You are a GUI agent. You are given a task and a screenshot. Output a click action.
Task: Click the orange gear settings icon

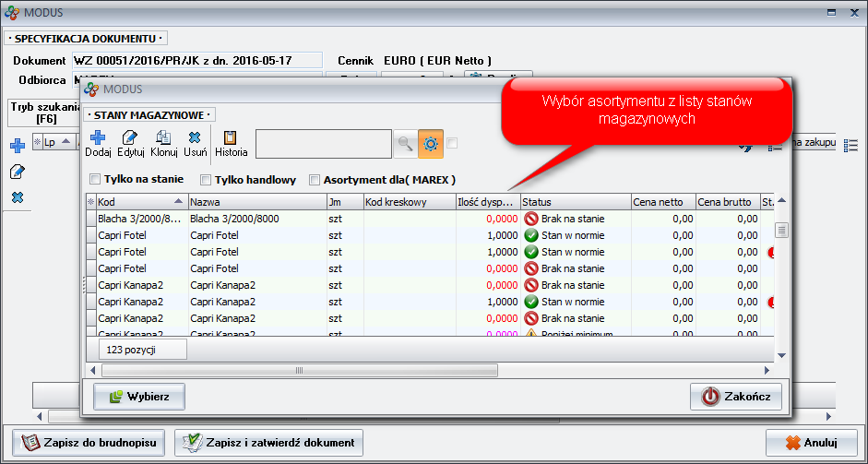pyautogui.click(x=431, y=144)
